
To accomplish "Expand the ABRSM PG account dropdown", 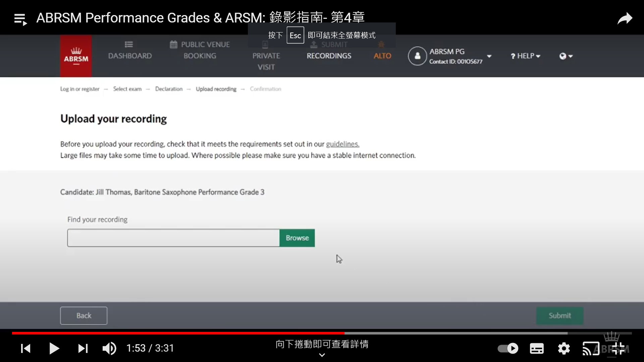I will pyautogui.click(x=489, y=56).
